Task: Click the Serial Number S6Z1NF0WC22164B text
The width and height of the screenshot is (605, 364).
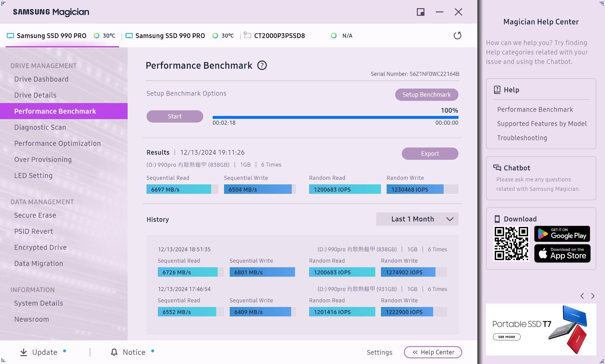Action: (x=415, y=74)
